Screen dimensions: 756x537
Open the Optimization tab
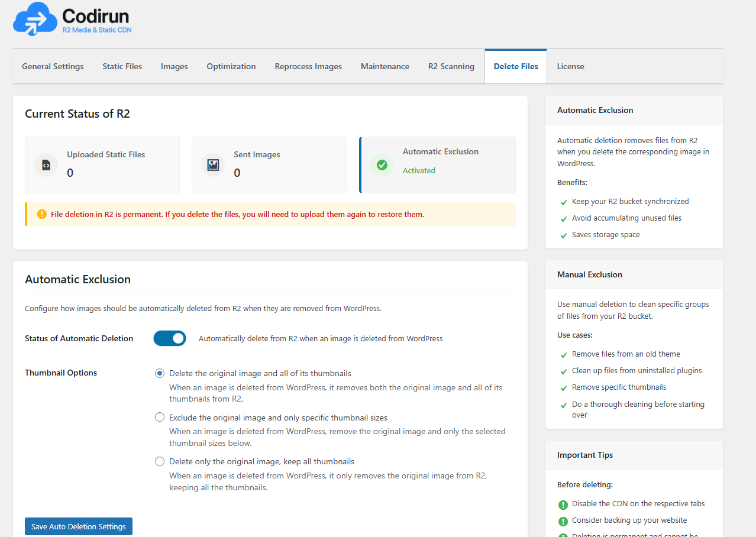pos(231,66)
